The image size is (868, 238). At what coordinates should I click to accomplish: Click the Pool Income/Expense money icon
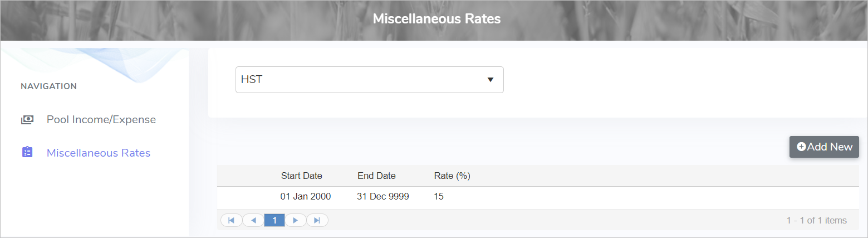pyautogui.click(x=27, y=119)
